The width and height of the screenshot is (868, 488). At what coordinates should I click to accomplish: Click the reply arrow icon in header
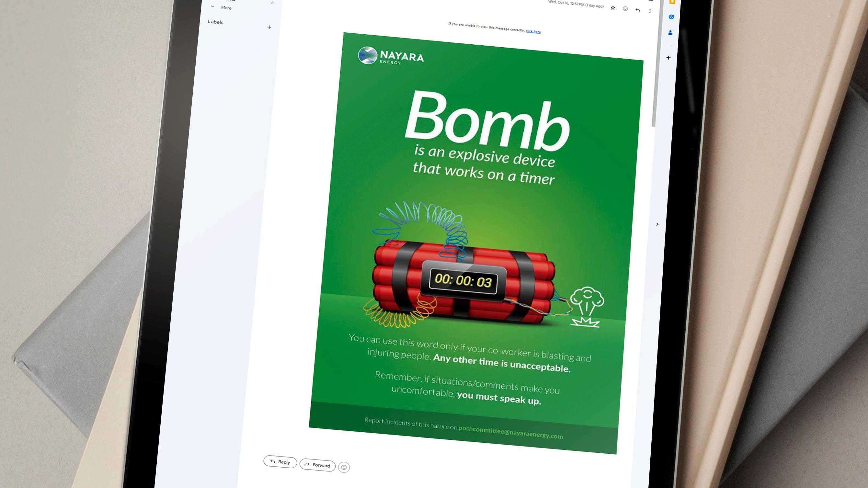637,10
